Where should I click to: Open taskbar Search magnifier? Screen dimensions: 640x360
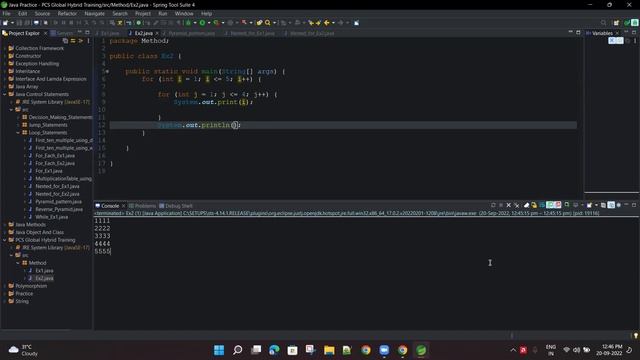pyautogui.click(x=238, y=350)
